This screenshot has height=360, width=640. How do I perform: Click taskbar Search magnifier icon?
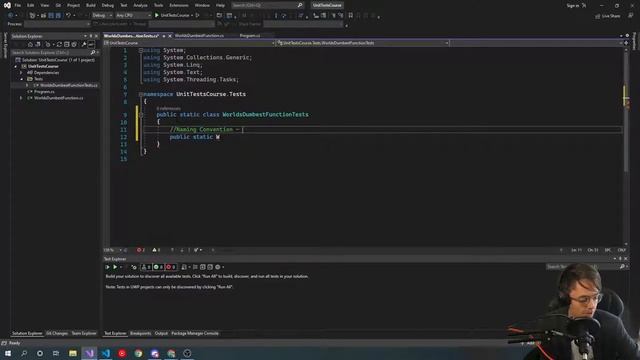pos(24,353)
